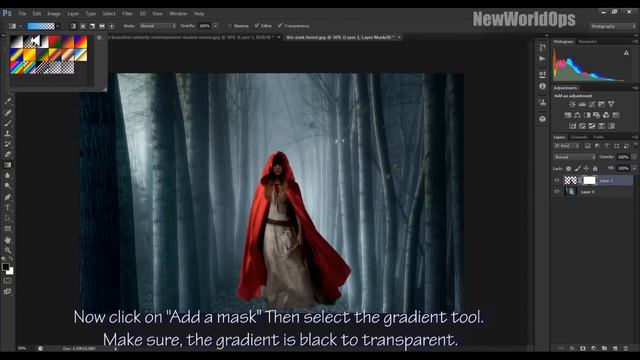Add an Exposure adjustment
640x360 pixels.
601,104
